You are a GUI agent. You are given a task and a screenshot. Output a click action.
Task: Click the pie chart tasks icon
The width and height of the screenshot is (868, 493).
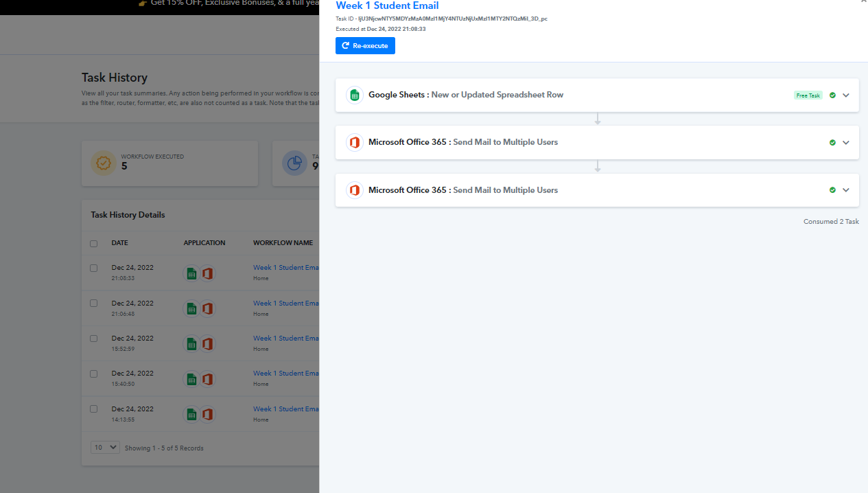294,163
